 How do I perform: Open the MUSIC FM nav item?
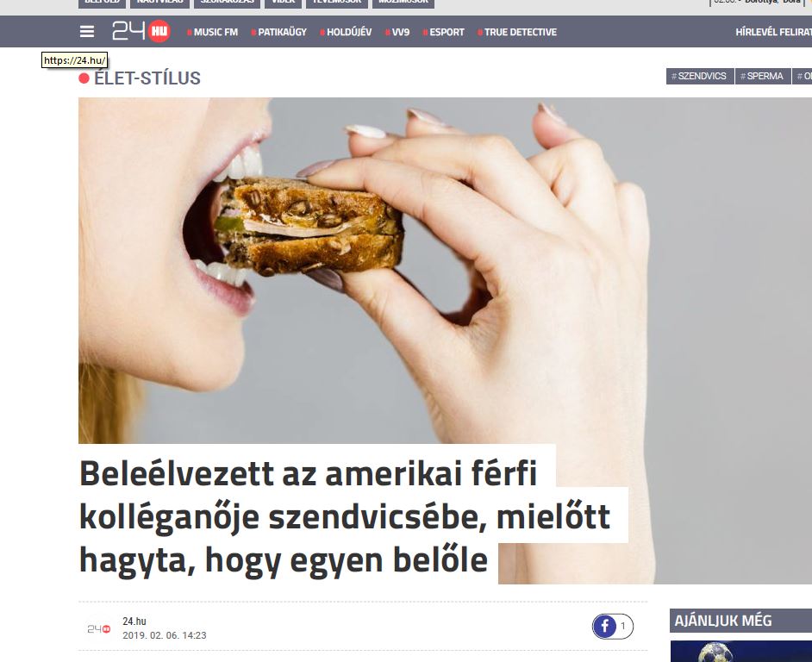(212, 32)
